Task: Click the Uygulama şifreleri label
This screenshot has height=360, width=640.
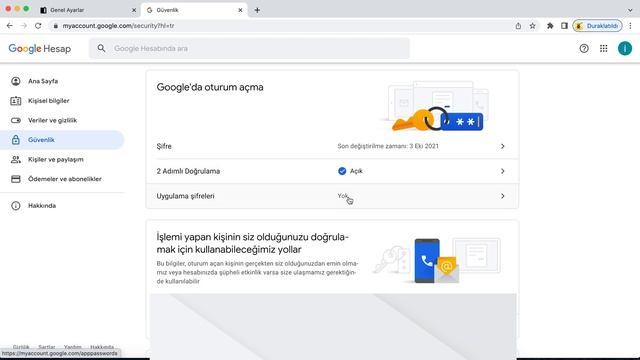Action: 185,196
